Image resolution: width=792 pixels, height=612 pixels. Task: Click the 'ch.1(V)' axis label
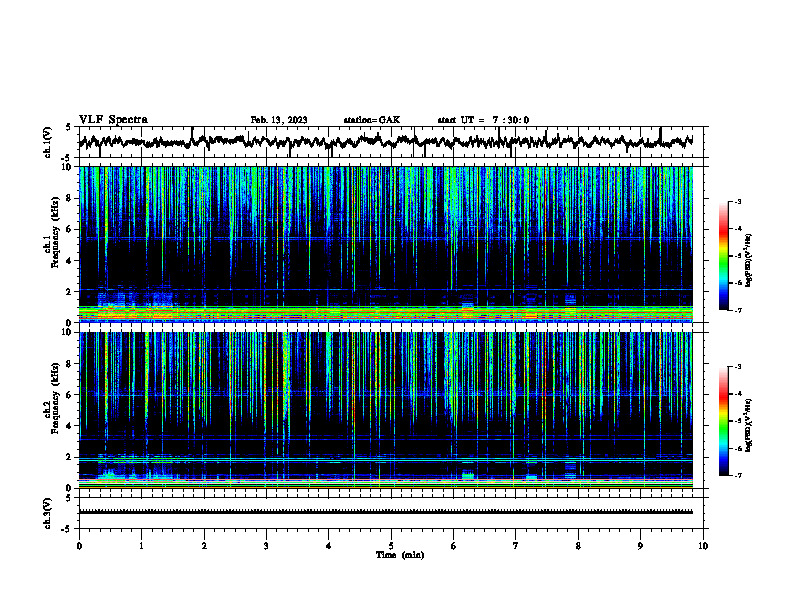48,142
